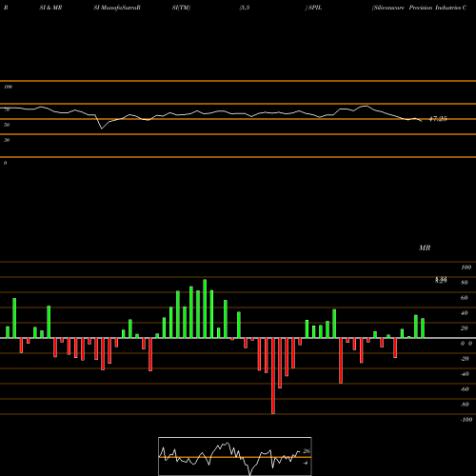
Task: Click the 'MR' panel title
Action: (x=425, y=248)
